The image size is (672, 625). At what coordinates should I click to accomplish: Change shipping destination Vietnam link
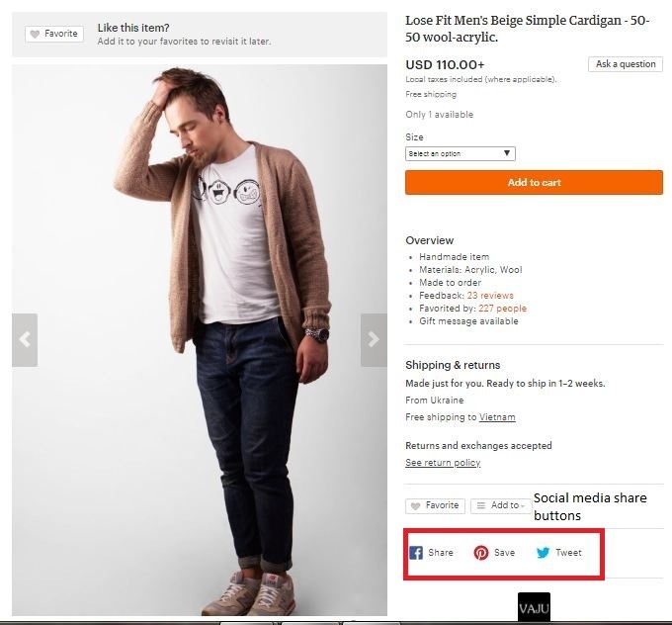click(x=497, y=417)
